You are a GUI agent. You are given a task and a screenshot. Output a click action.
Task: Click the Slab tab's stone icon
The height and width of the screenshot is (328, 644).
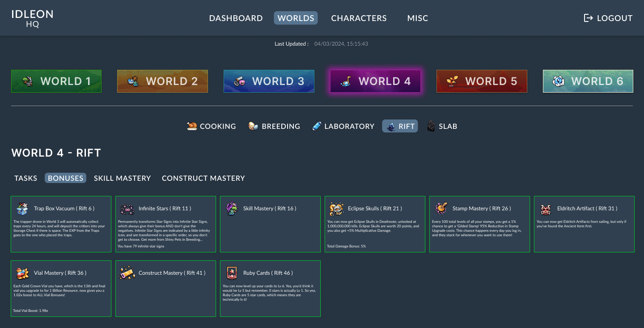point(431,126)
